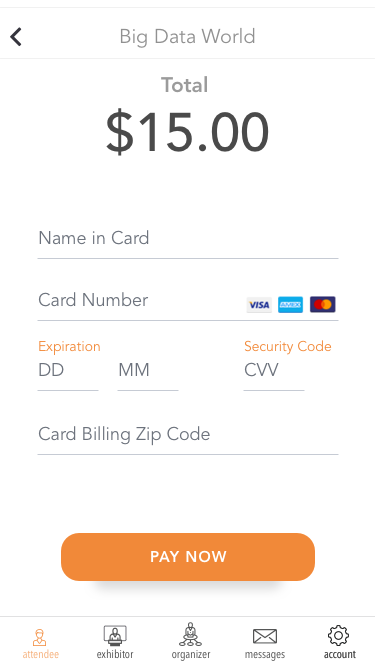Click the Expiration label
Screen dimensions: 375x667
69,347
